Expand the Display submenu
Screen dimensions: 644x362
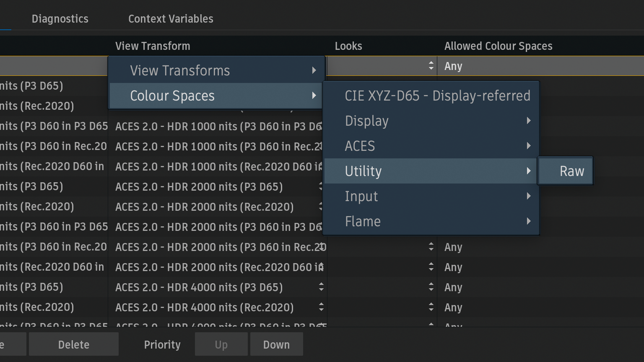click(431, 121)
